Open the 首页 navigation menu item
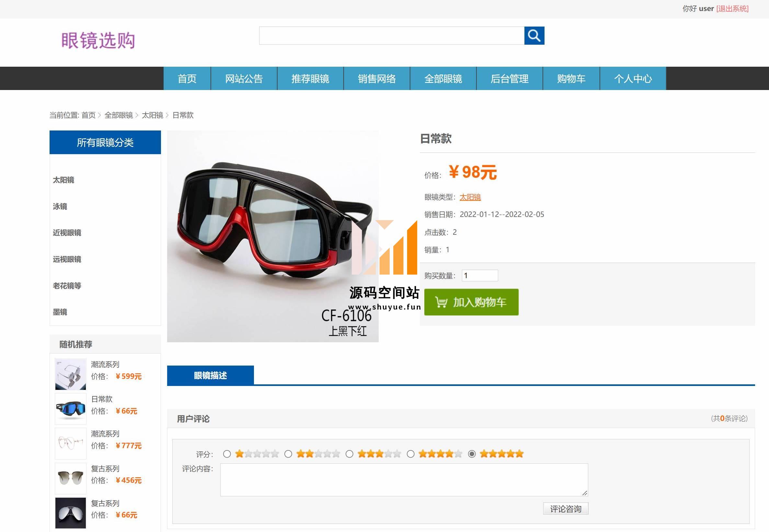 coord(187,79)
